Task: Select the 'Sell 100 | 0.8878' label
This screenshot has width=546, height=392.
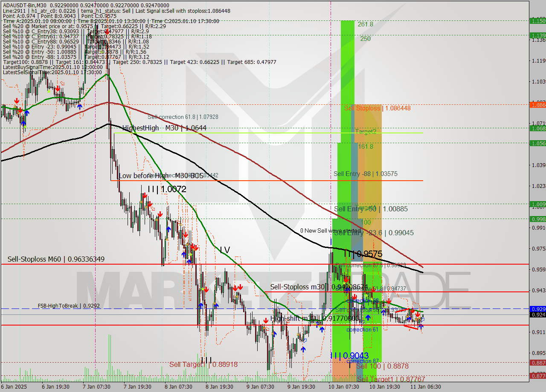Action: 382,366
